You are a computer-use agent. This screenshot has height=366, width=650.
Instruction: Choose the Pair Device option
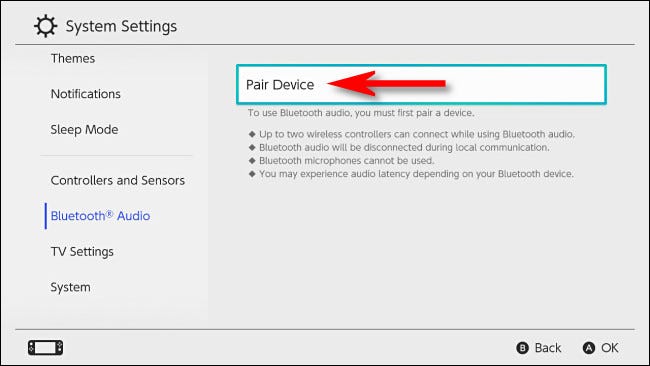coord(421,84)
